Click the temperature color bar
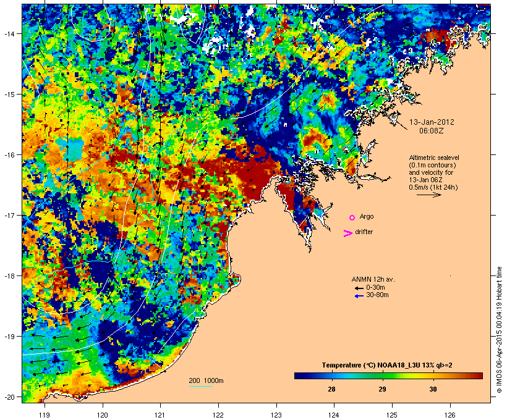 coord(388,376)
